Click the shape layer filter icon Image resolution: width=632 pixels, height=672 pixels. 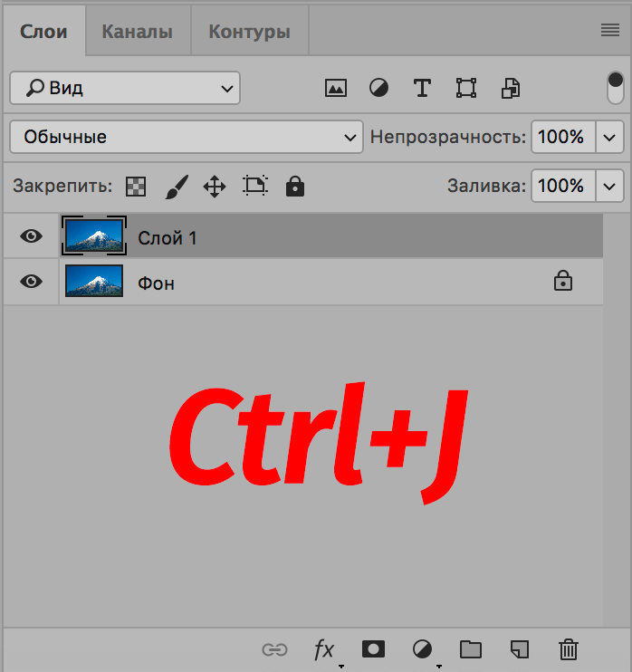point(466,88)
